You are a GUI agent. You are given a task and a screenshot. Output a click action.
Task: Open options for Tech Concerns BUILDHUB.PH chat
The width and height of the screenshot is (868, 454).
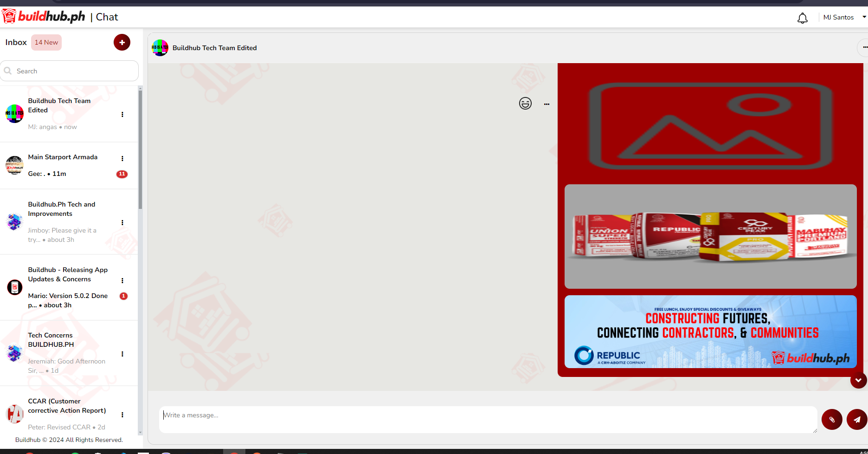(122, 354)
